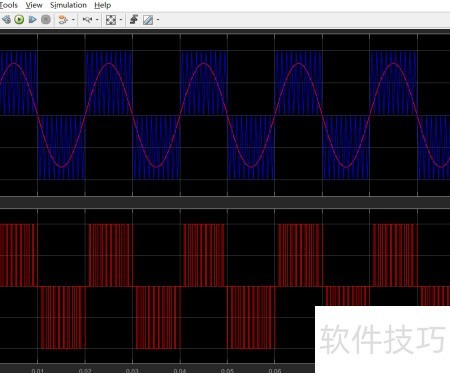Click the 0.03 time axis label
This screenshot has height=373, width=450.
point(132,371)
